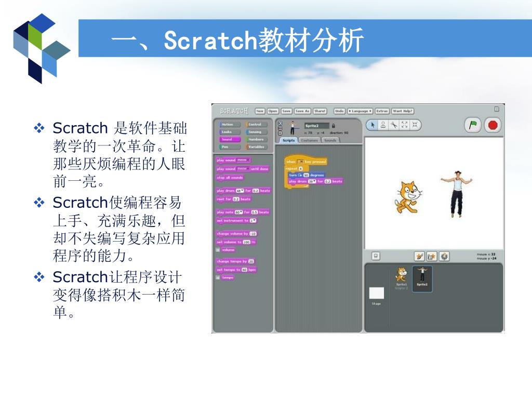Open the Language dropdown menu

tap(360, 111)
